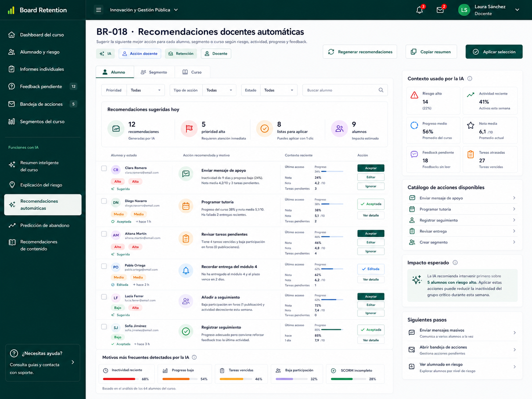Image resolution: width=532 pixels, height=399 pixels.
Task: Click the clipboard icon for Revisar tareas pendientes row
Action: click(186, 238)
